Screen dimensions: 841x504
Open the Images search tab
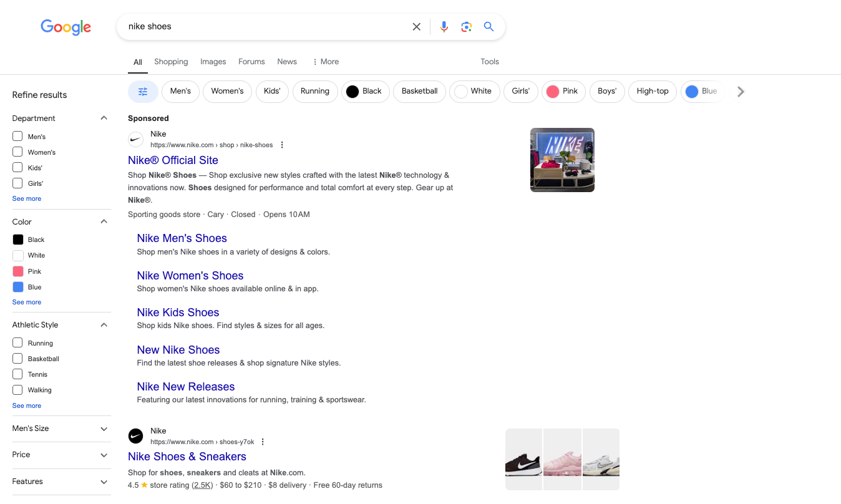click(213, 61)
